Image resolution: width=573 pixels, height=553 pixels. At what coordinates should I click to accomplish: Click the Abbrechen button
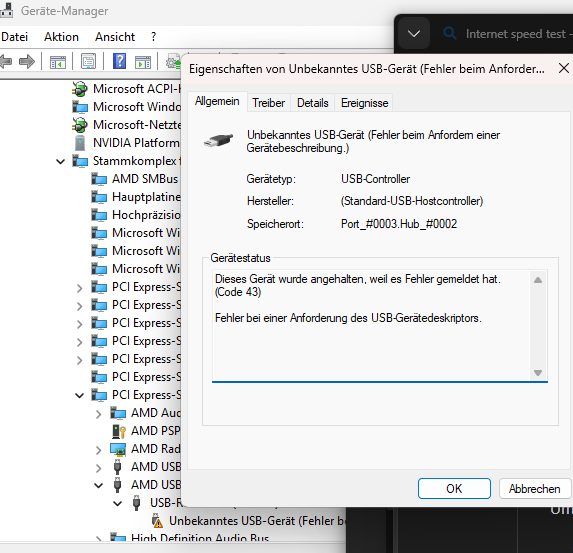coord(535,489)
